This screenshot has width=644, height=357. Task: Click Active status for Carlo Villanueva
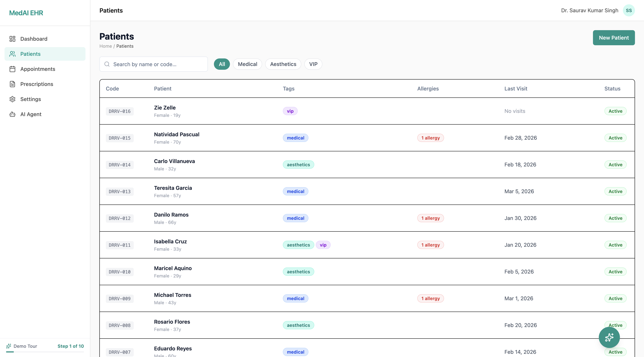615,165
